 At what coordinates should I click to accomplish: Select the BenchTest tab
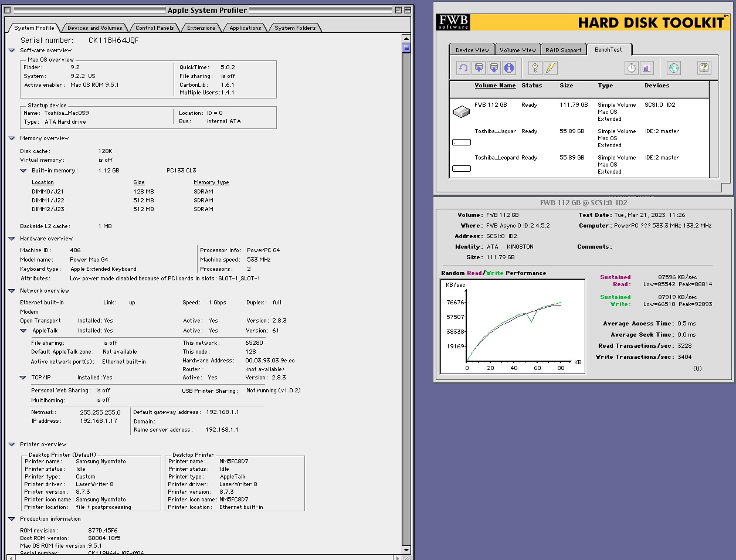(x=608, y=49)
